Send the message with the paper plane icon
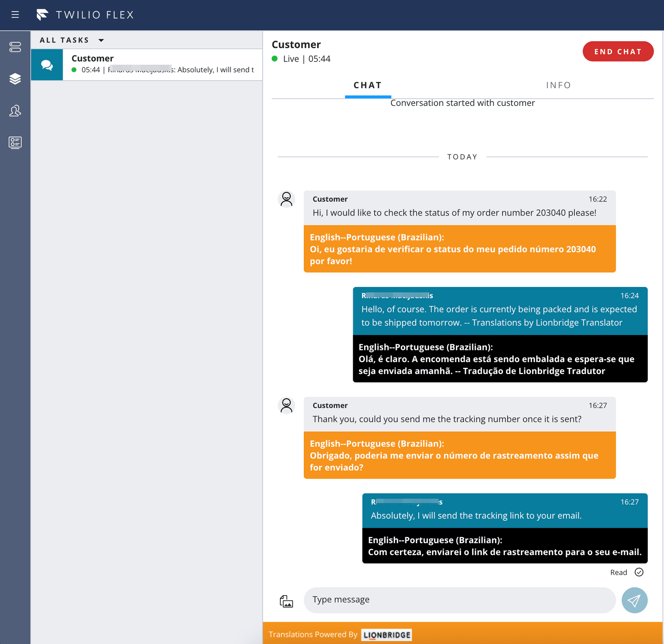 click(634, 600)
